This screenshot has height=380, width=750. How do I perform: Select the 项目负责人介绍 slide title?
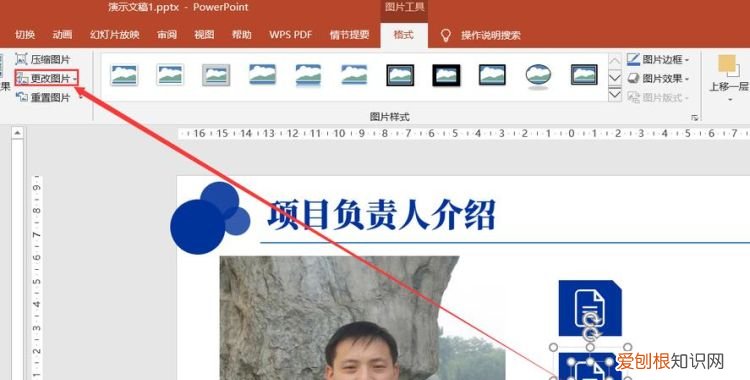pos(381,215)
